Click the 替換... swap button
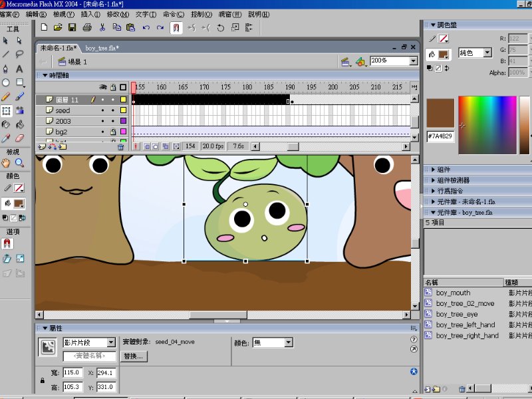The height and width of the screenshot is (399, 532). coord(134,356)
